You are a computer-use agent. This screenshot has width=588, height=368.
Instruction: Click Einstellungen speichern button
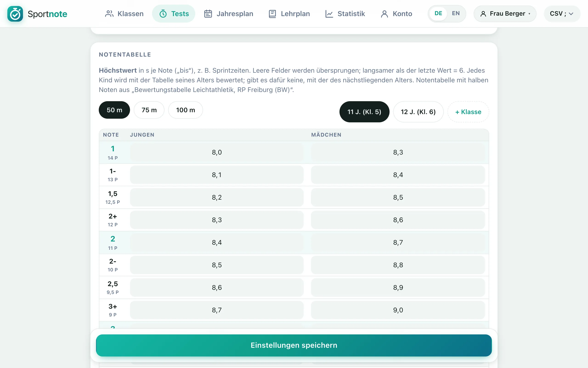(294, 345)
